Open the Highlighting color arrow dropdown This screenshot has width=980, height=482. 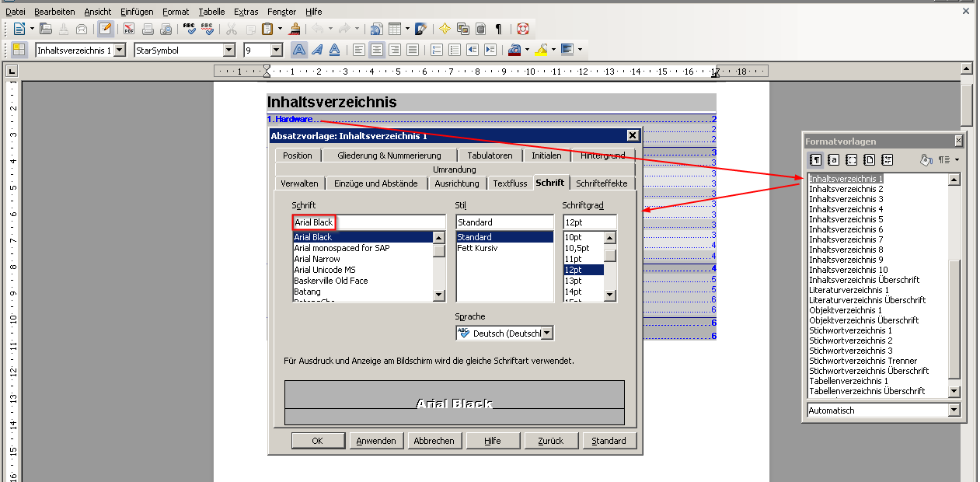pos(553,50)
